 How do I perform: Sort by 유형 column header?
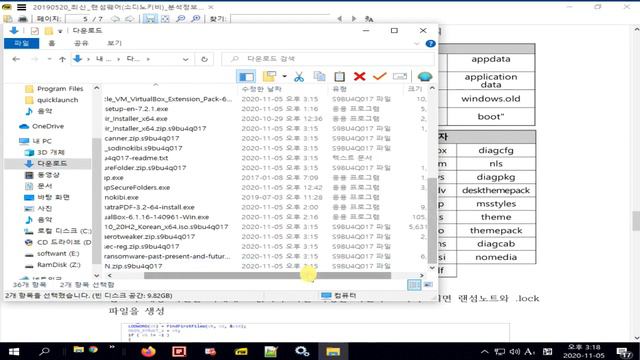point(340,89)
